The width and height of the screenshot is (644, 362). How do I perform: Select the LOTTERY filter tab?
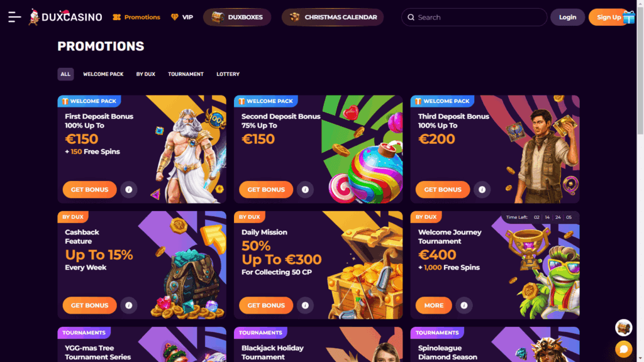point(228,74)
